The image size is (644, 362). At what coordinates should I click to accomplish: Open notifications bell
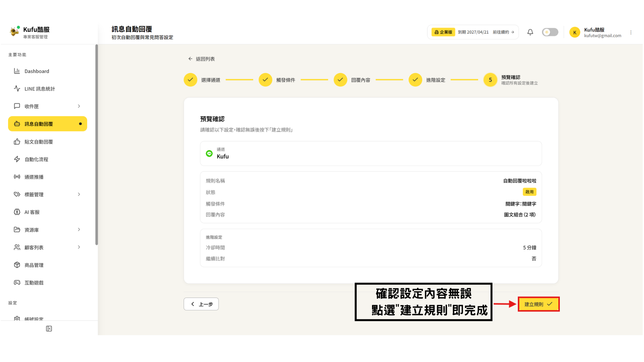[x=530, y=32]
